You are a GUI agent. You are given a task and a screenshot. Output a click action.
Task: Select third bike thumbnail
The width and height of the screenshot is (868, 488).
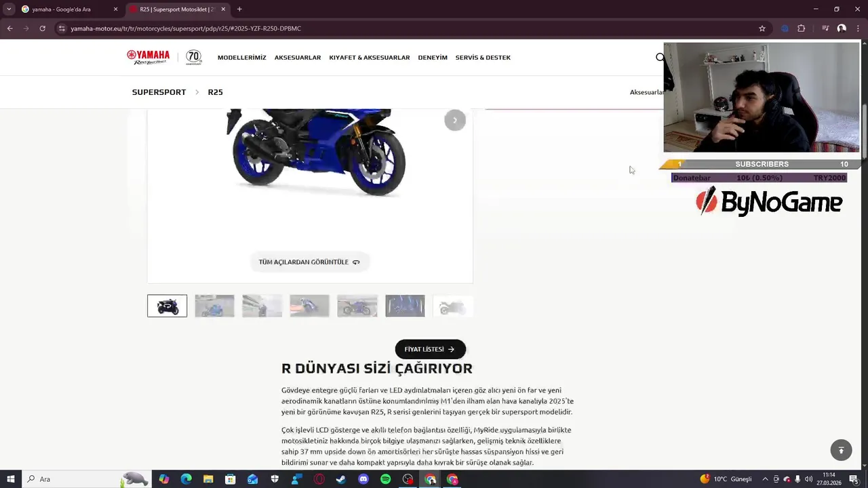pos(262,306)
